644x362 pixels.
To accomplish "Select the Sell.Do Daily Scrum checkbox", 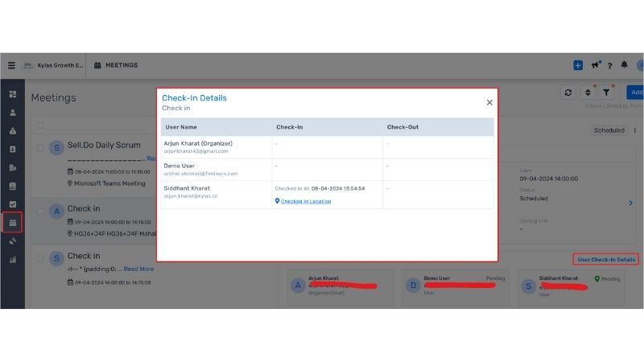I will pyautogui.click(x=40, y=147).
